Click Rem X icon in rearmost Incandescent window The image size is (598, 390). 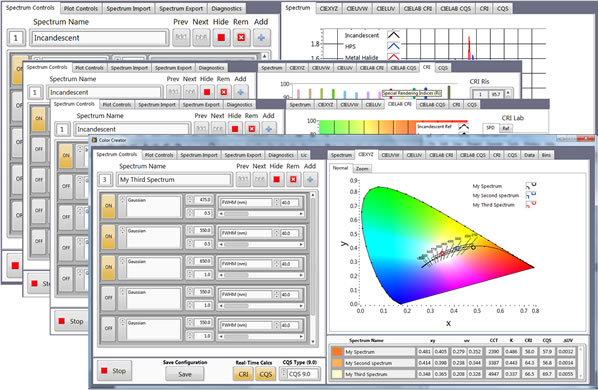coord(241,37)
